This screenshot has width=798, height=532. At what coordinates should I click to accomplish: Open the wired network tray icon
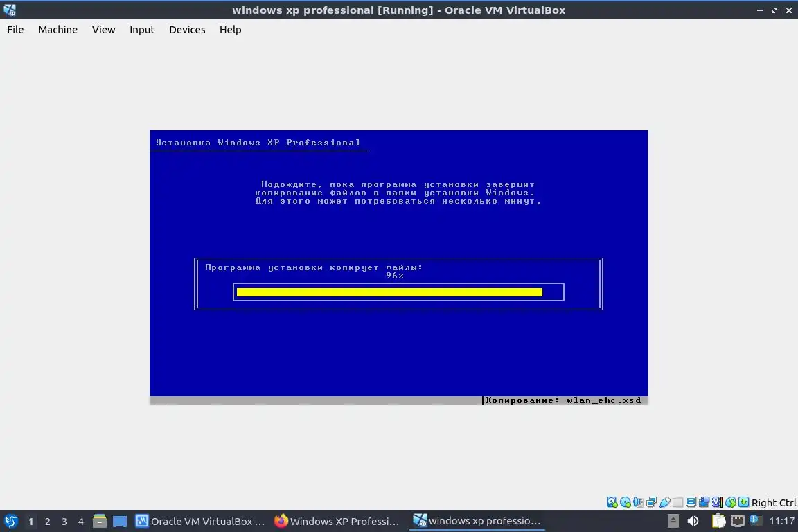click(738, 522)
